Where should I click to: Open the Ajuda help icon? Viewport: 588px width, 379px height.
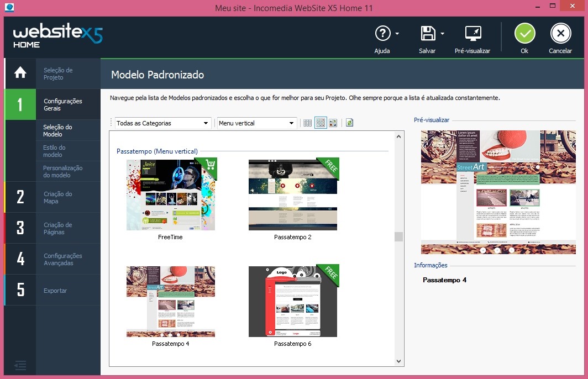[382, 34]
